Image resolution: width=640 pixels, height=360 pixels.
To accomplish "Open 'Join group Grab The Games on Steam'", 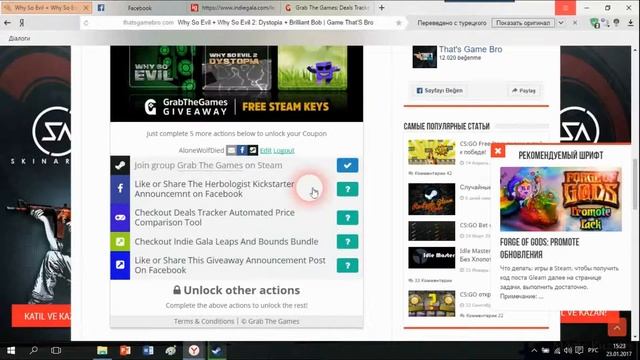I will click(208, 165).
